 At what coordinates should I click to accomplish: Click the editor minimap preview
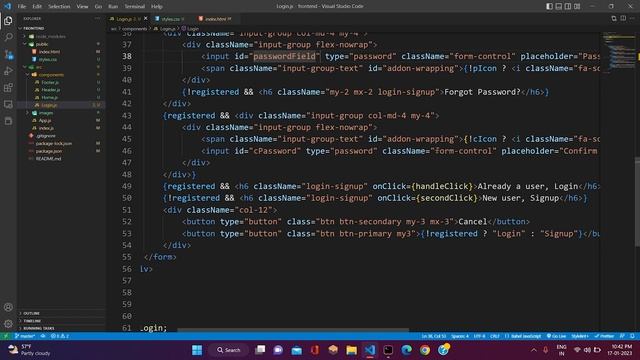[619, 53]
